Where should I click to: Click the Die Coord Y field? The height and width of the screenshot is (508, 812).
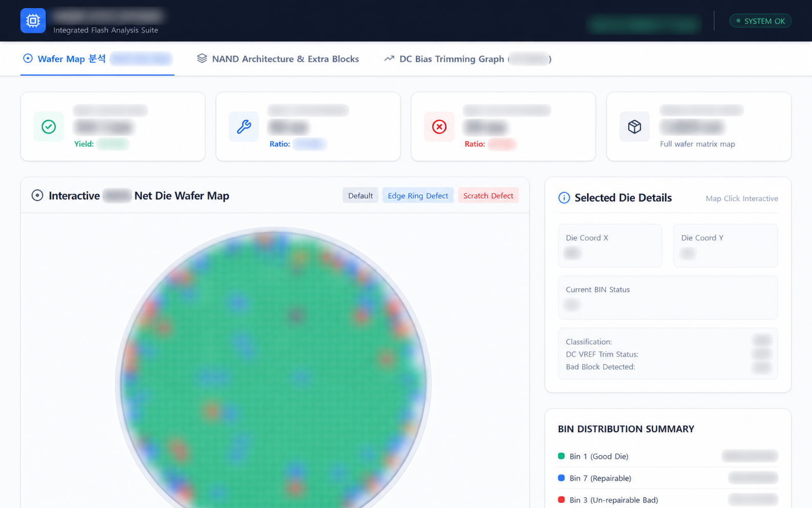point(725,245)
